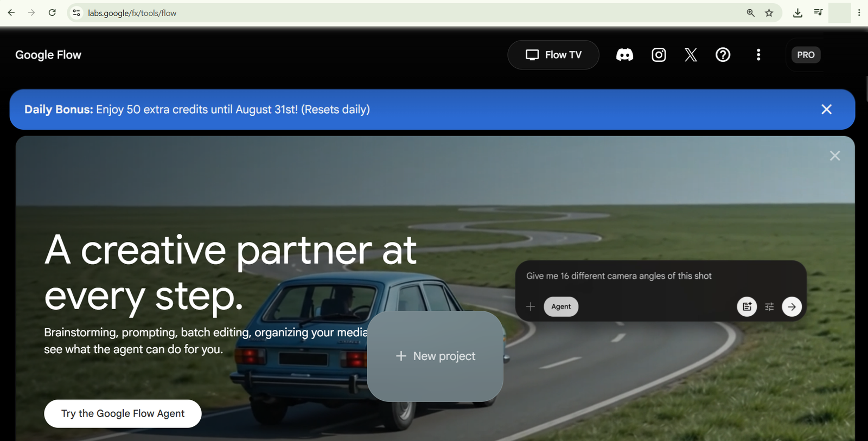Open the browser zoom control
This screenshot has width=868, height=441.
click(x=750, y=13)
